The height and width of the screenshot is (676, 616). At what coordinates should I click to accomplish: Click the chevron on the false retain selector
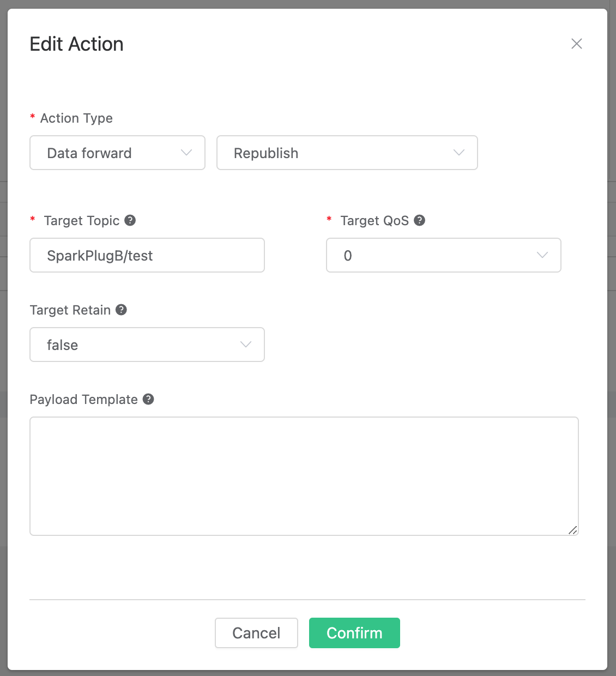[245, 345]
